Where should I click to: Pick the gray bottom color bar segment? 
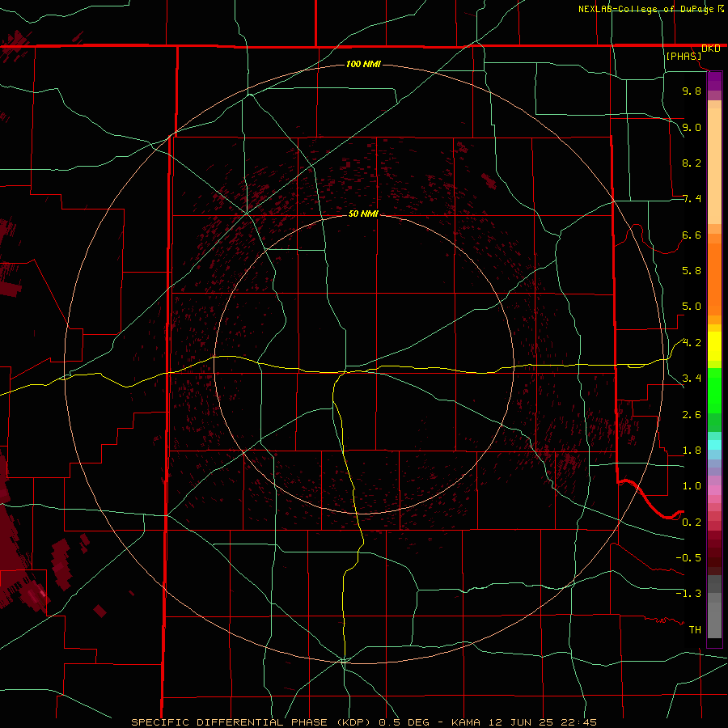[714, 620]
